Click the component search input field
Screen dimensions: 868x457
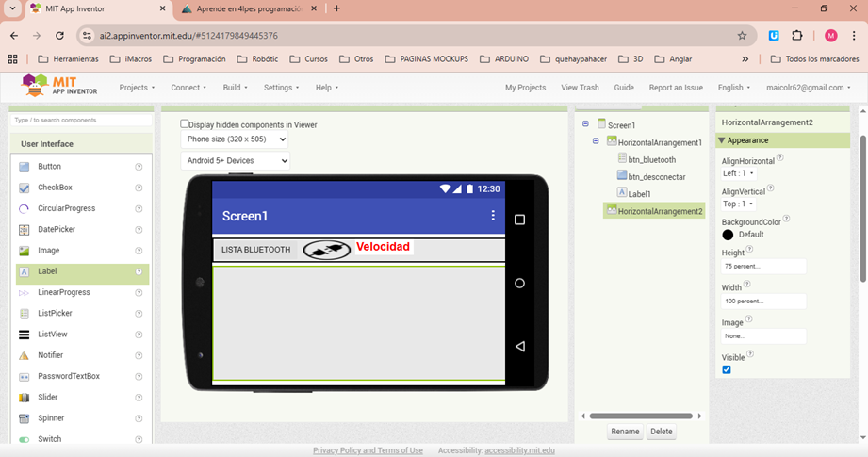[81, 121]
